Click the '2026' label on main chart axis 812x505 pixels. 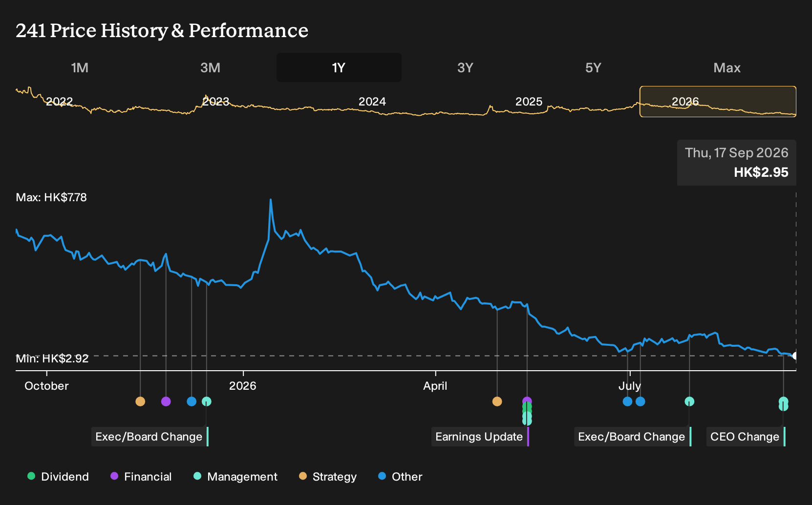(243, 386)
